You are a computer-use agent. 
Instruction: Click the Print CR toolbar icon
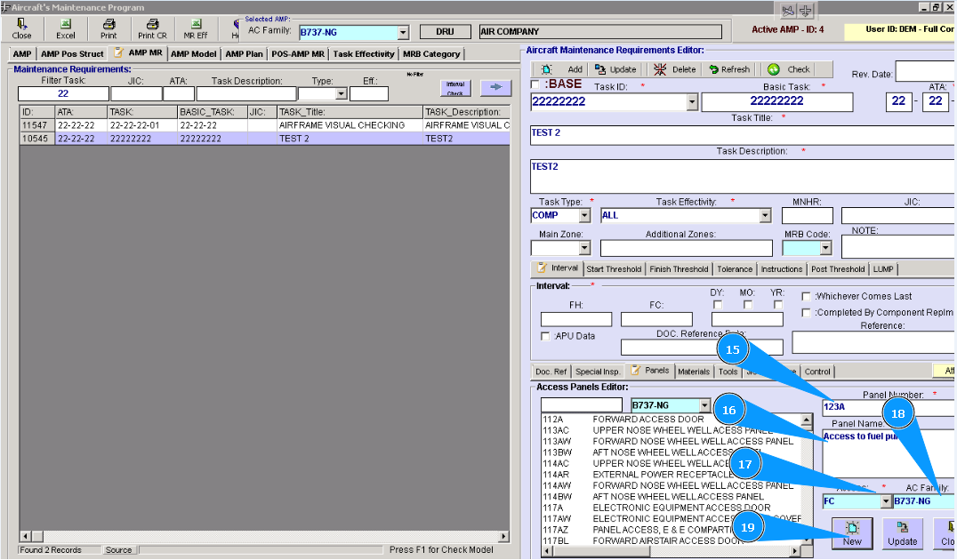point(152,28)
